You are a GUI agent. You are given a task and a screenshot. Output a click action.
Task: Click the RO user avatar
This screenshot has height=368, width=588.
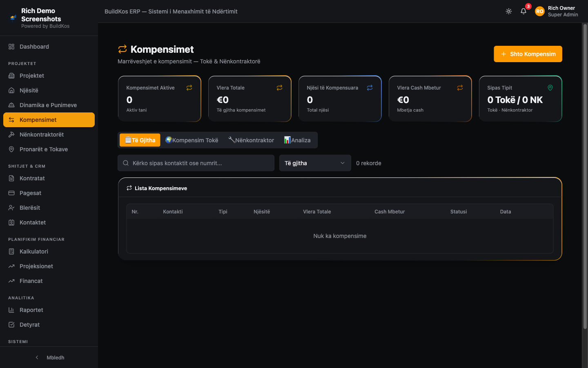[x=540, y=11]
